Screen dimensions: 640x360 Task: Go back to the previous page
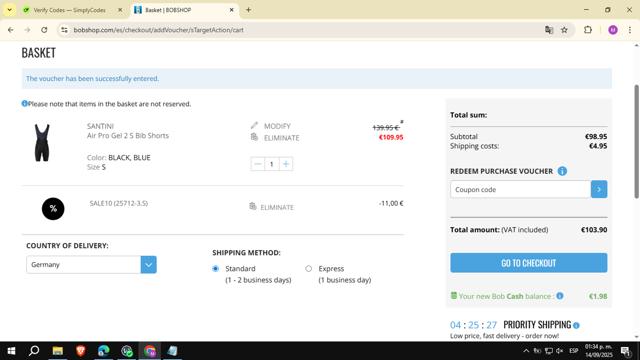[x=11, y=30]
